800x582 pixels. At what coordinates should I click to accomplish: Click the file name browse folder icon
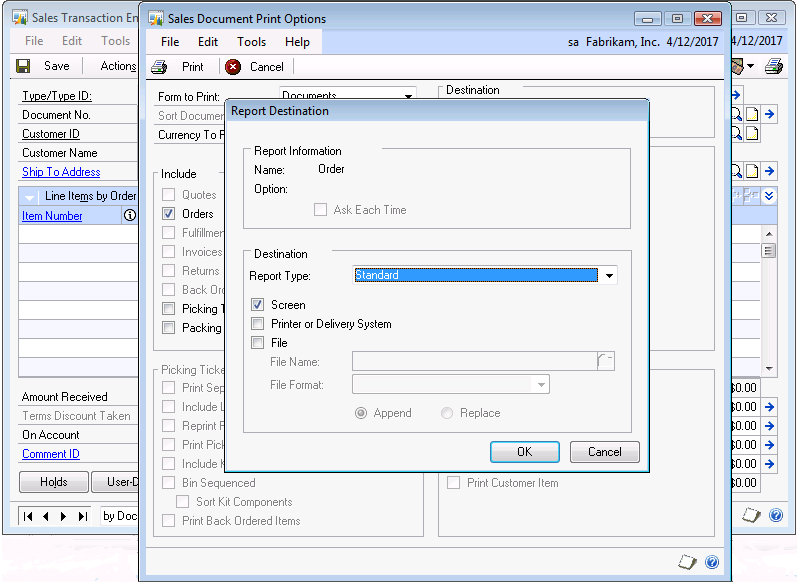point(606,361)
